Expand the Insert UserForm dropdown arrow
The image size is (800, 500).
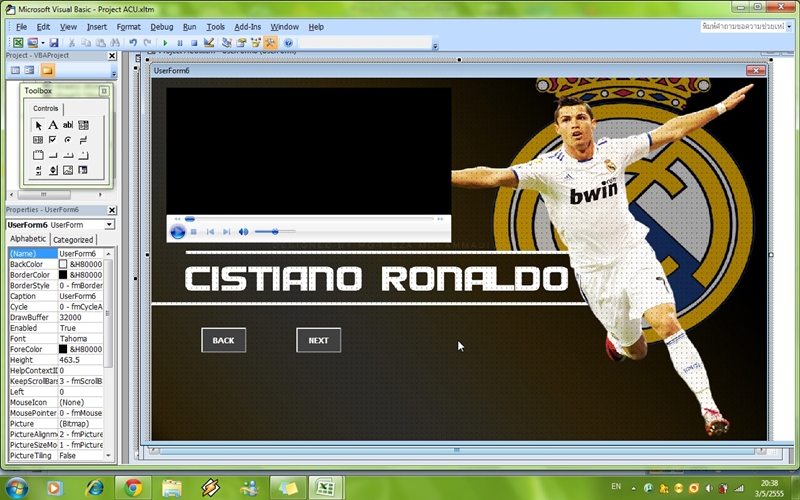(42, 43)
